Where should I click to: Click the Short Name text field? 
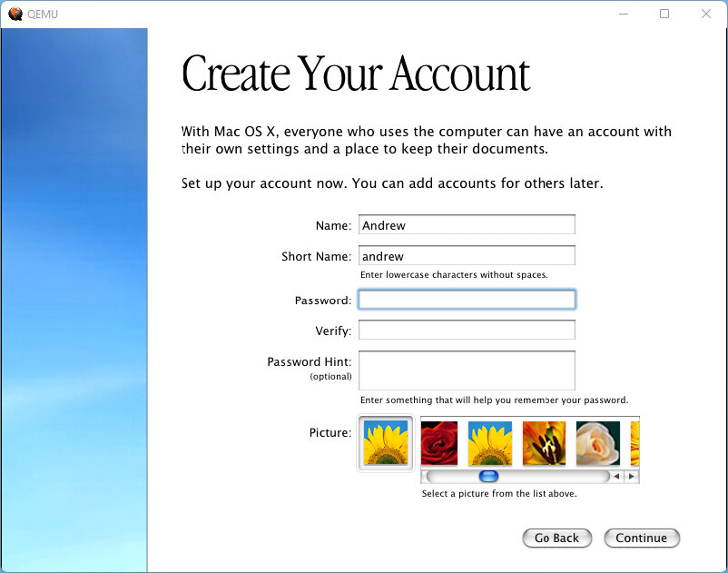(x=467, y=256)
